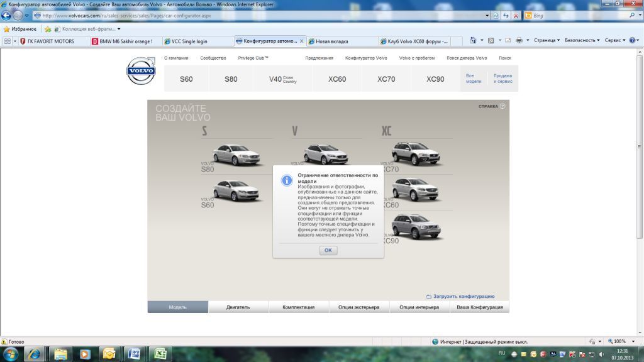Open the Recent pages dropdown arrow
Screen dimensions: 644x362
(x=26, y=16)
